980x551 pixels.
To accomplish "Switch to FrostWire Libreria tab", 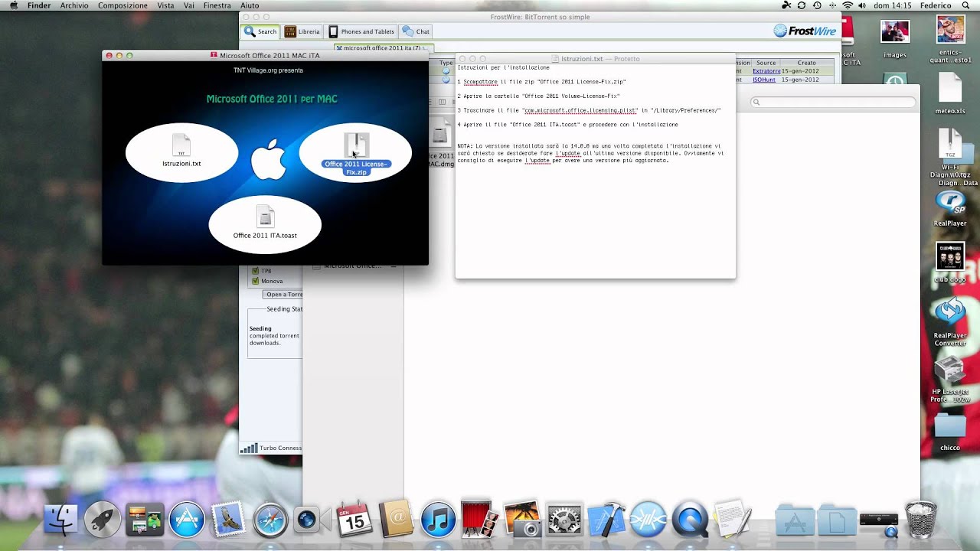I will [x=302, y=31].
